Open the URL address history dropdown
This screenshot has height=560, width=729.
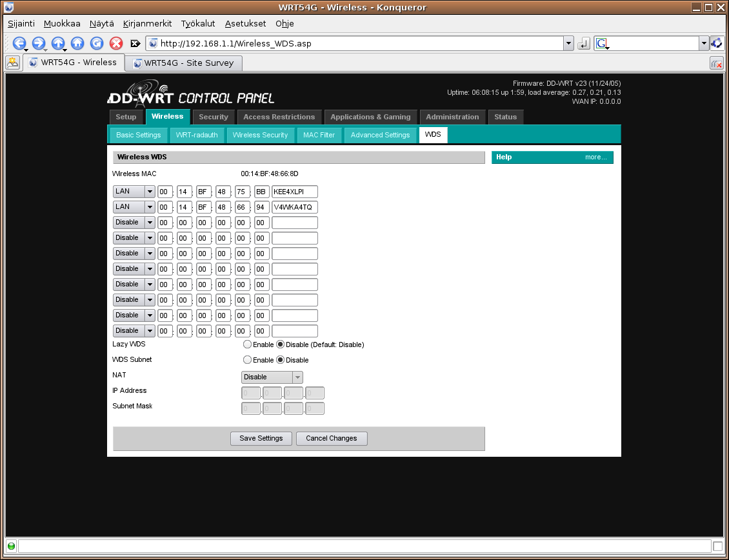[568, 43]
